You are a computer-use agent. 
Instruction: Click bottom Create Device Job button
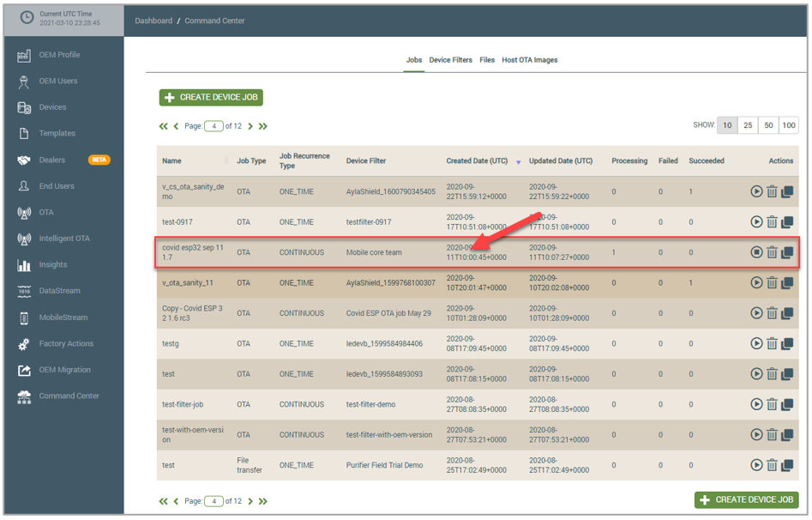[x=746, y=499]
